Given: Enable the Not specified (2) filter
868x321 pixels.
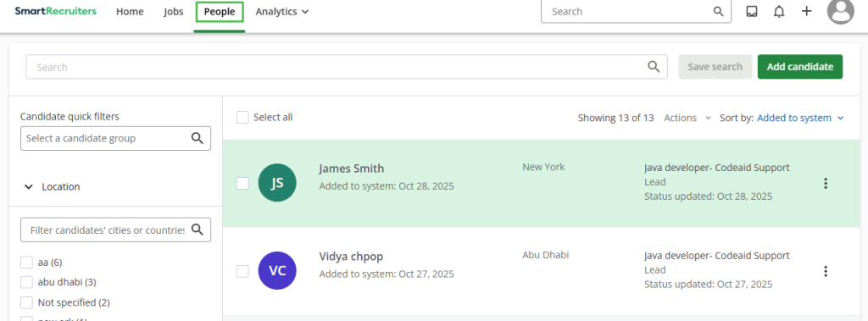Looking at the screenshot, I should click(x=26, y=302).
